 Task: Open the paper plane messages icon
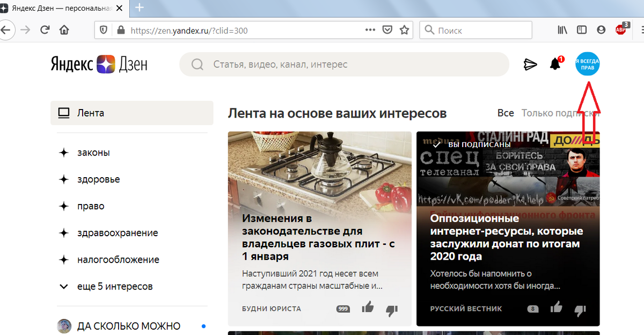(530, 64)
